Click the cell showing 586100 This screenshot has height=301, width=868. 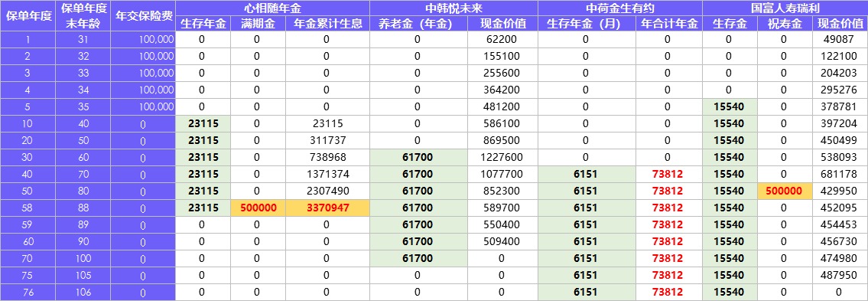(502, 123)
